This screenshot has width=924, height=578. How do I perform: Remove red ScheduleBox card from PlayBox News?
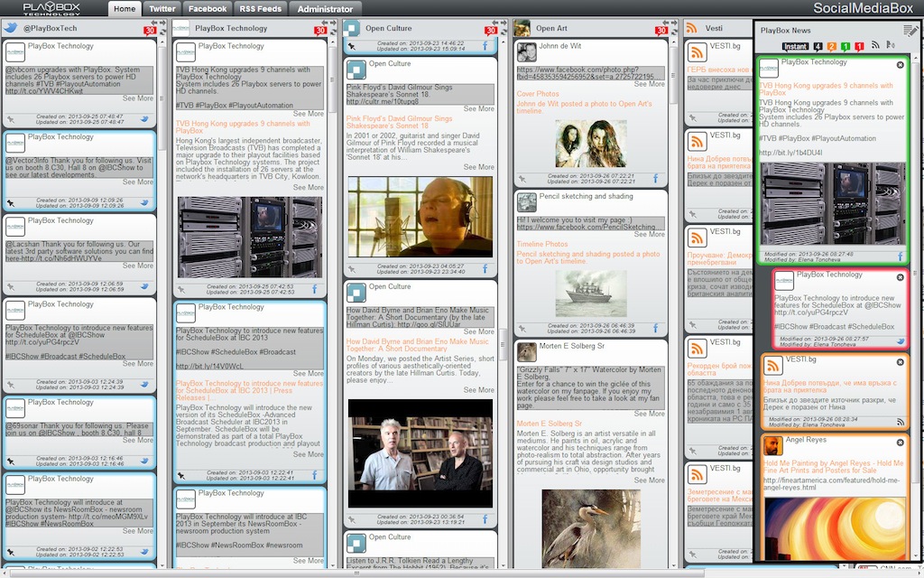900,277
